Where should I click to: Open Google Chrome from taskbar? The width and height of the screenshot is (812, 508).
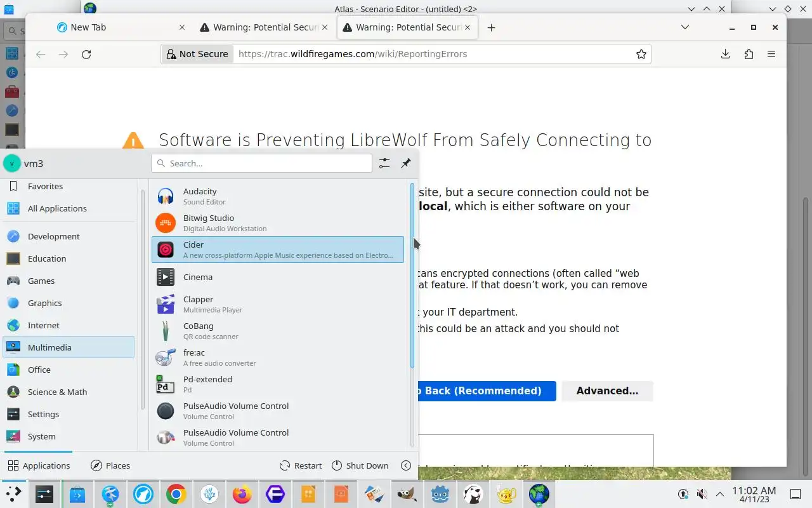176,494
